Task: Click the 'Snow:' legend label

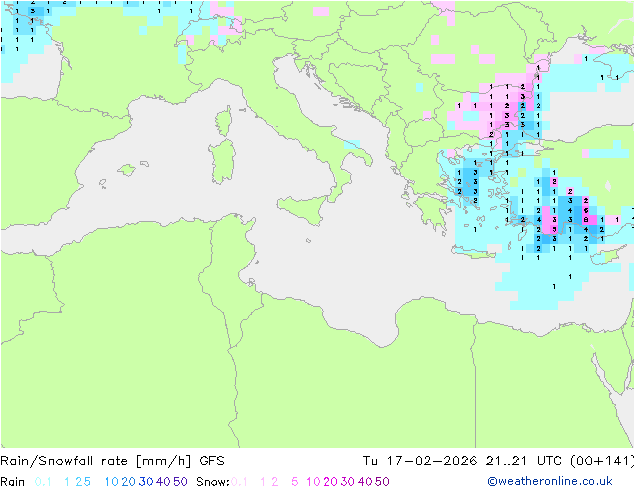Action: click(213, 482)
